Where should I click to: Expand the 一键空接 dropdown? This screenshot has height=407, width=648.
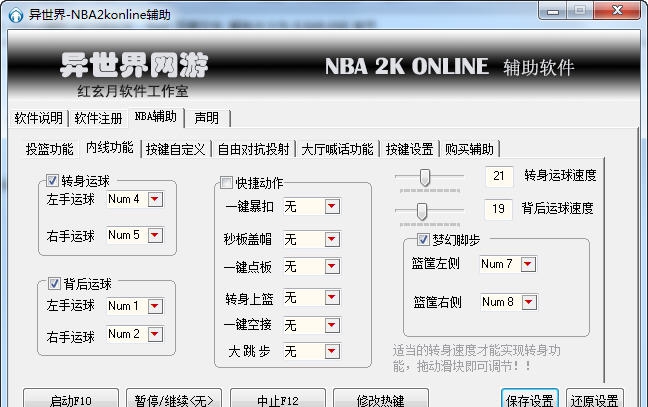[x=332, y=325]
